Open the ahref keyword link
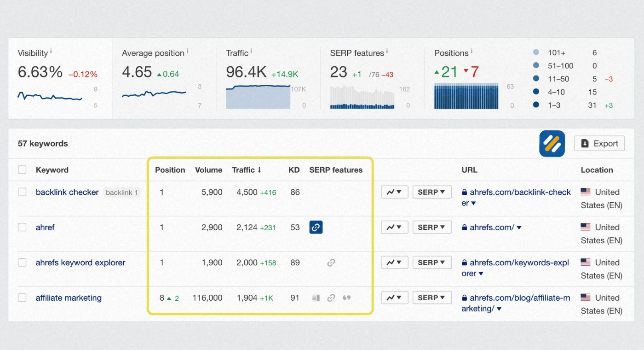The height and width of the screenshot is (350, 644). point(45,227)
